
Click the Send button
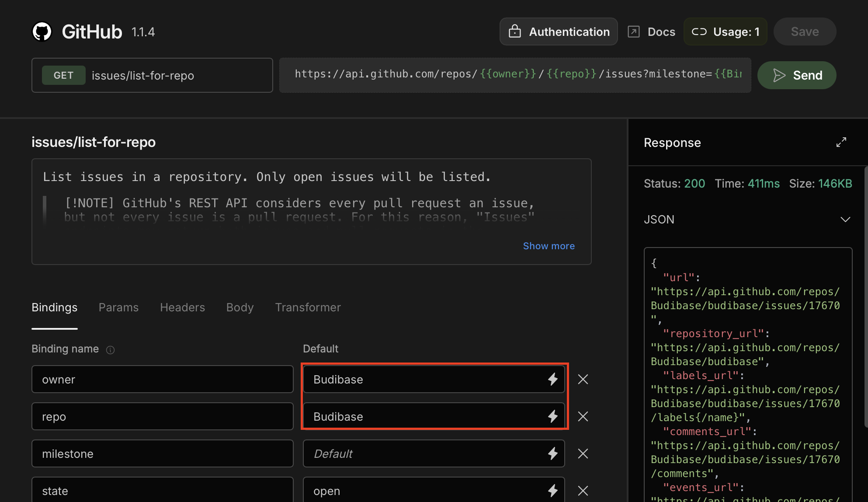pos(797,75)
